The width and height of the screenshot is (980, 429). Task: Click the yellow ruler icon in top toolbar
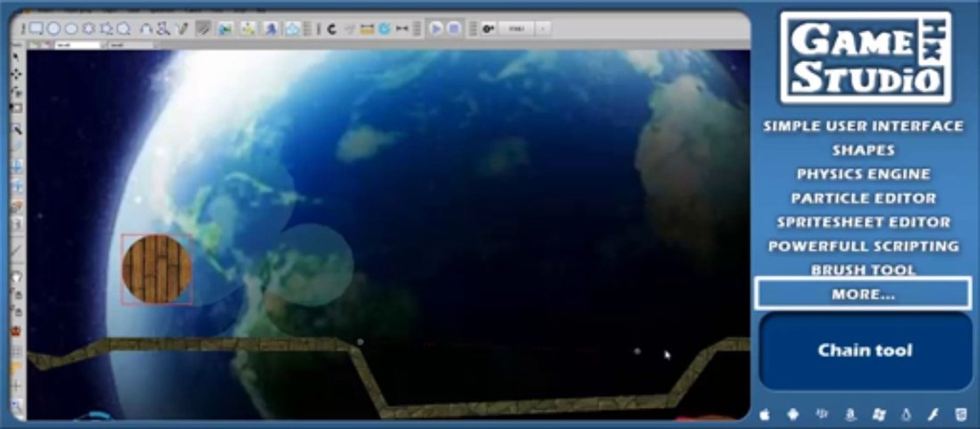coord(366,29)
